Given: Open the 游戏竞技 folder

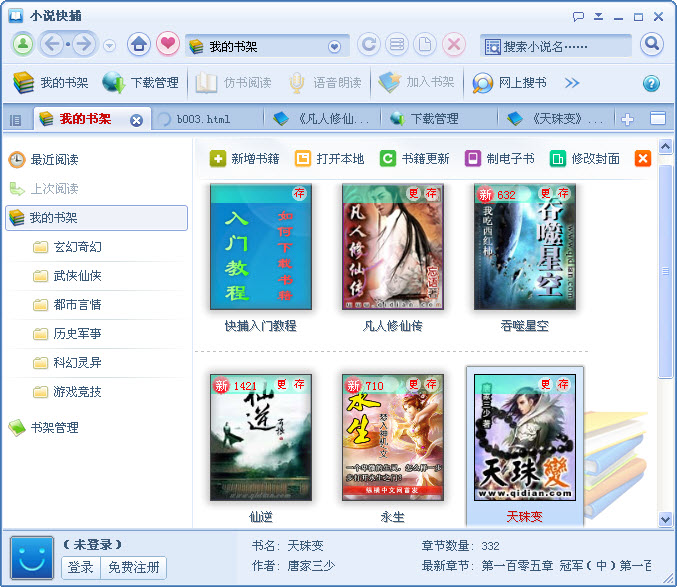Looking at the screenshot, I should (67, 392).
